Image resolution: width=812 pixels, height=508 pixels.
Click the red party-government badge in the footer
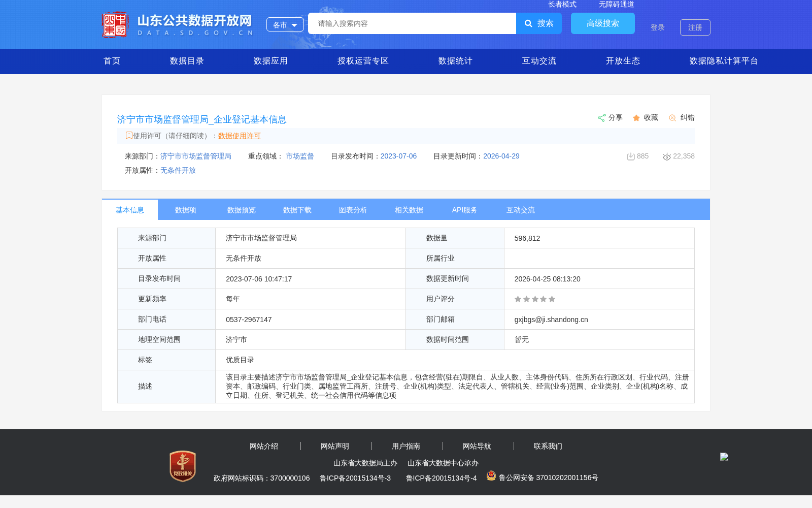click(183, 466)
